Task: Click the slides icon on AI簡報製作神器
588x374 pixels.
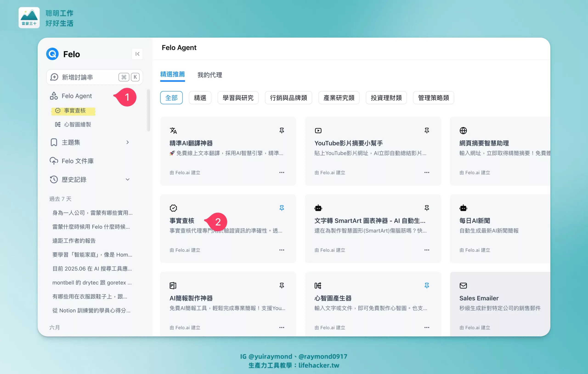Action: (x=173, y=285)
